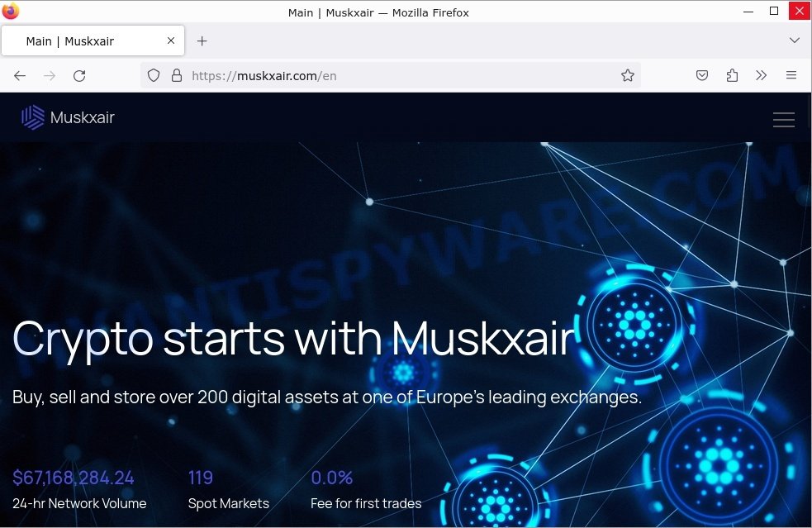Image resolution: width=812 pixels, height=528 pixels.
Task: Open the Extensions puzzle icon
Action: (732, 76)
